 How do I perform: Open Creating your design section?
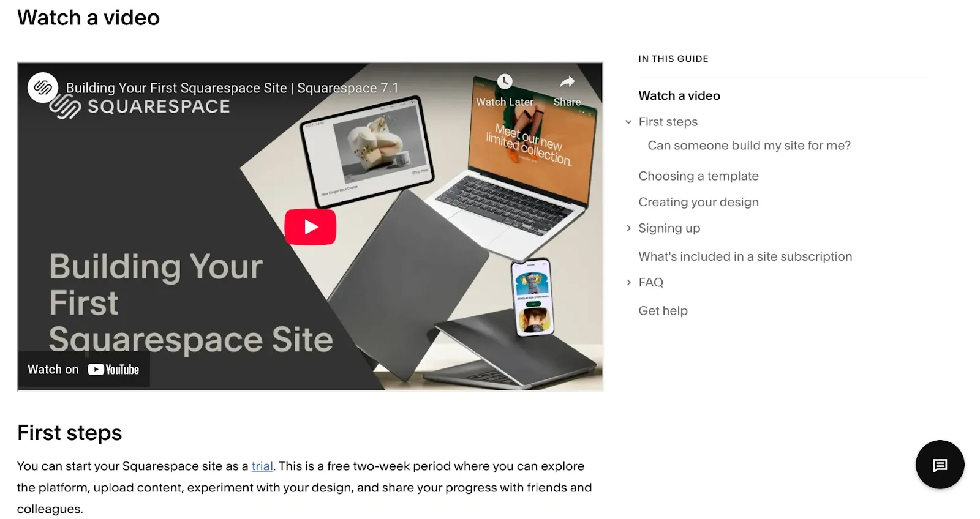698,202
